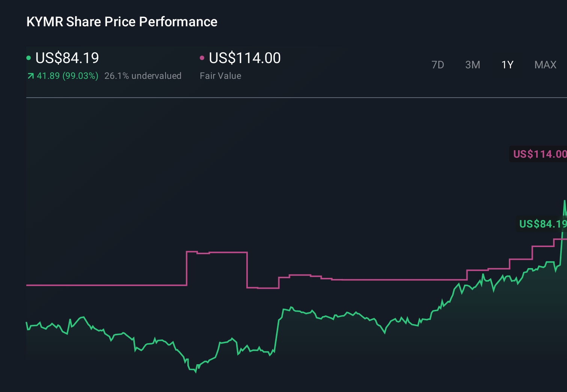Click the chart title KYMR Share Price Performance
The width and height of the screenshot is (567, 392).
click(x=121, y=22)
